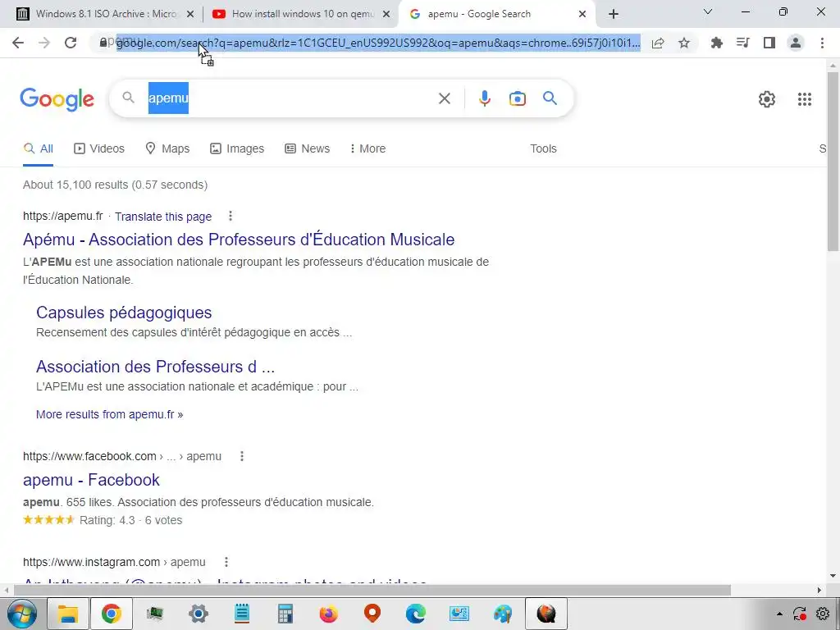Open Chrome three-dot menu
Screen dimensions: 840x630
click(x=822, y=43)
